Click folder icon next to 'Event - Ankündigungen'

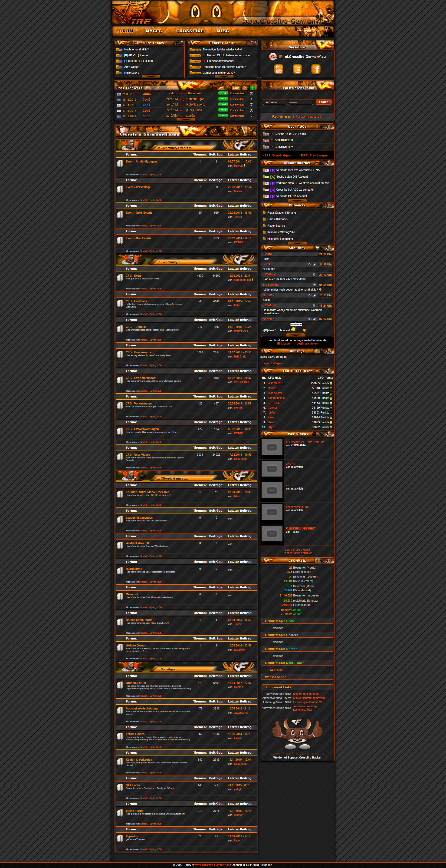[x=120, y=164]
